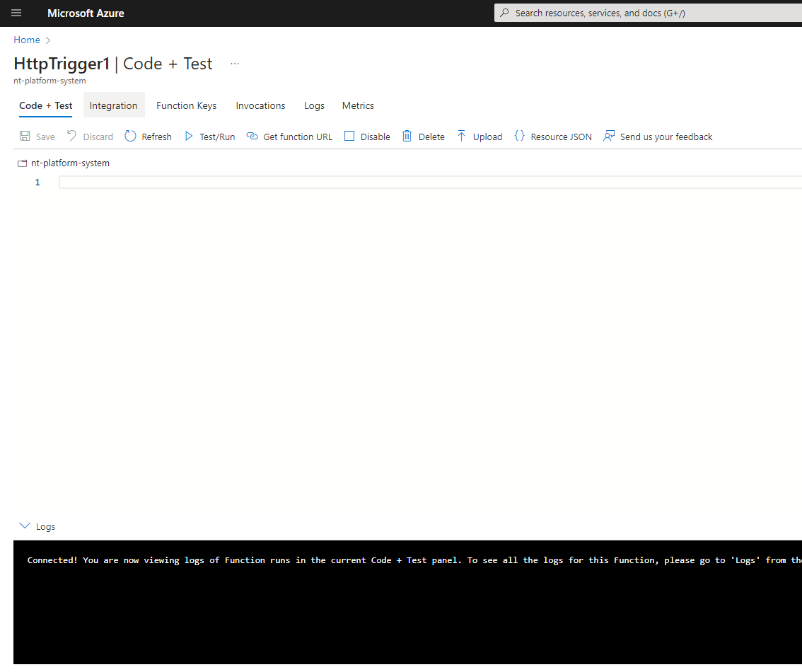The image size is (802, 672).
Task: Click the Delete trash can icon
Action: pyautogui.click(x=407, y=136)
